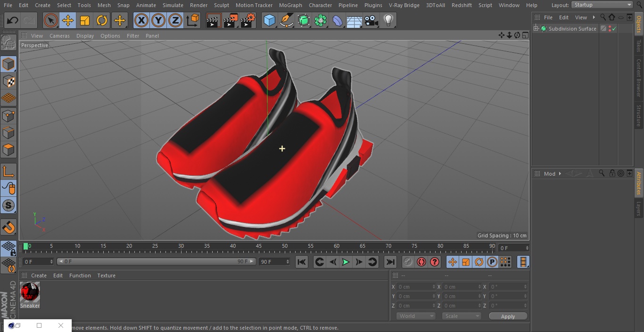Image resolution: width=644 pixels, height=332 pixels.
Task: Click the Apply button
Action: pyautogui.click(x=508, y=316)
